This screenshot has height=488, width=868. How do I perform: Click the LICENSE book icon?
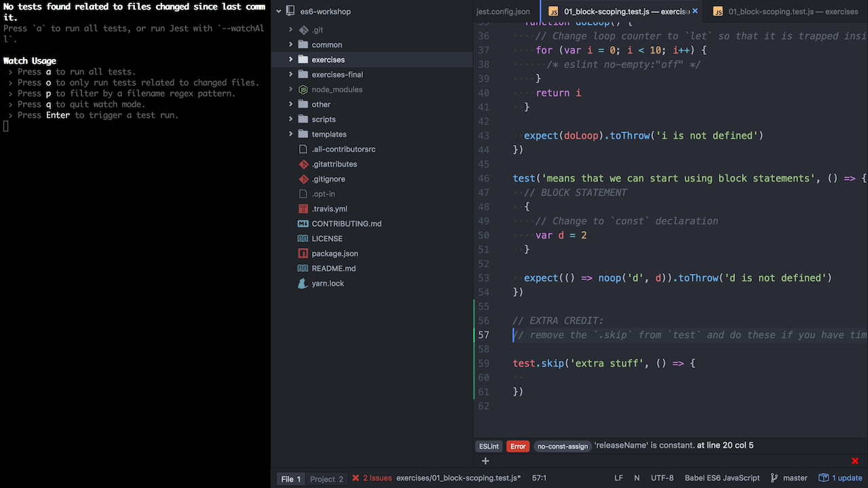click(x=303, y=239)
